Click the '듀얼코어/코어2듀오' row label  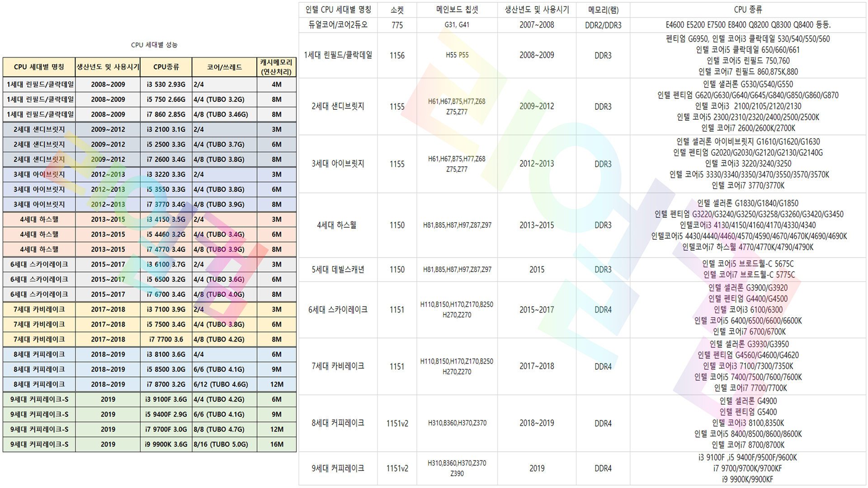pos(338,25)
